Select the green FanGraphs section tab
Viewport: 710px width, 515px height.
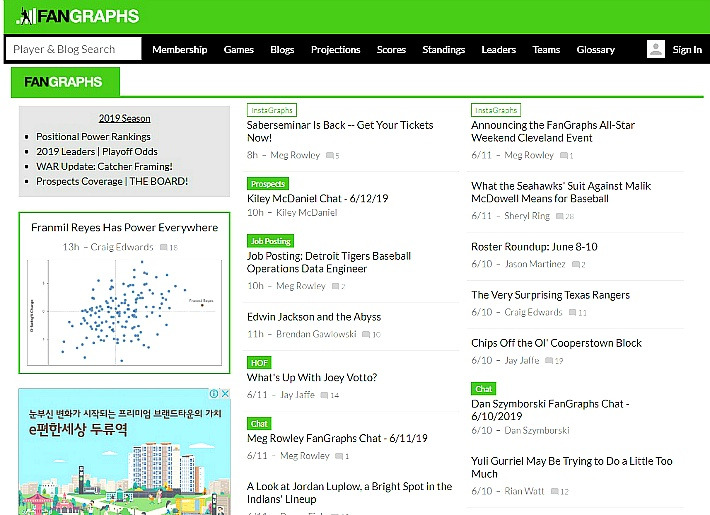pyautogui.click(x=65, y=82)
